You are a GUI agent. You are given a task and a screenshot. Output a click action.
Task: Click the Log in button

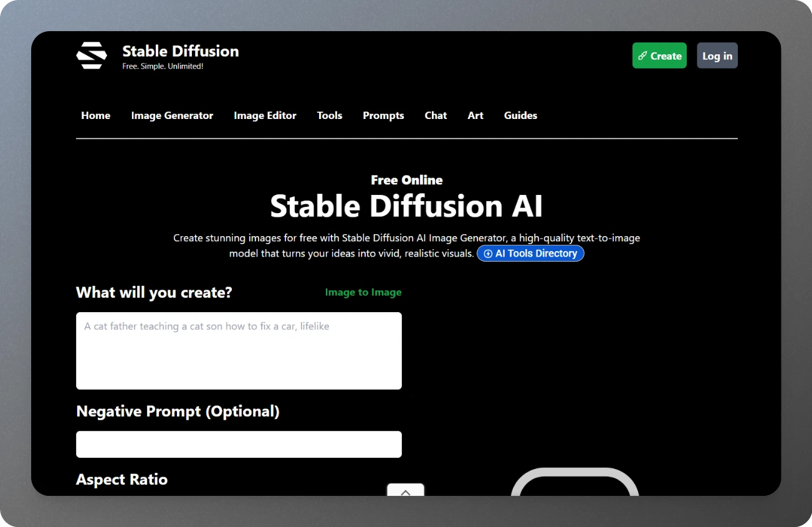pyautogui.click(x=717, y=55)
